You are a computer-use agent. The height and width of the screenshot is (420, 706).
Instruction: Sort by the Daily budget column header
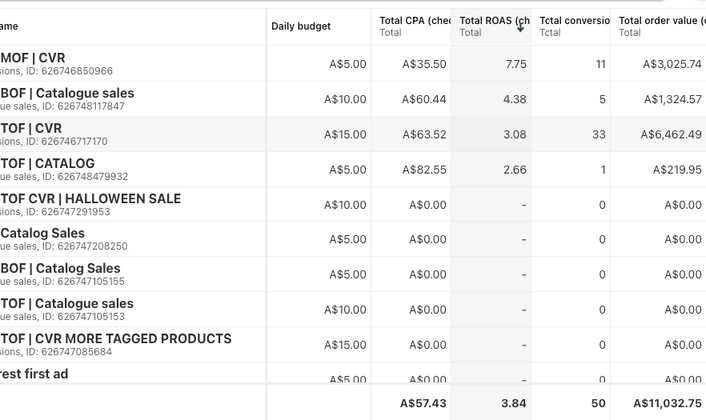[301, 26]
